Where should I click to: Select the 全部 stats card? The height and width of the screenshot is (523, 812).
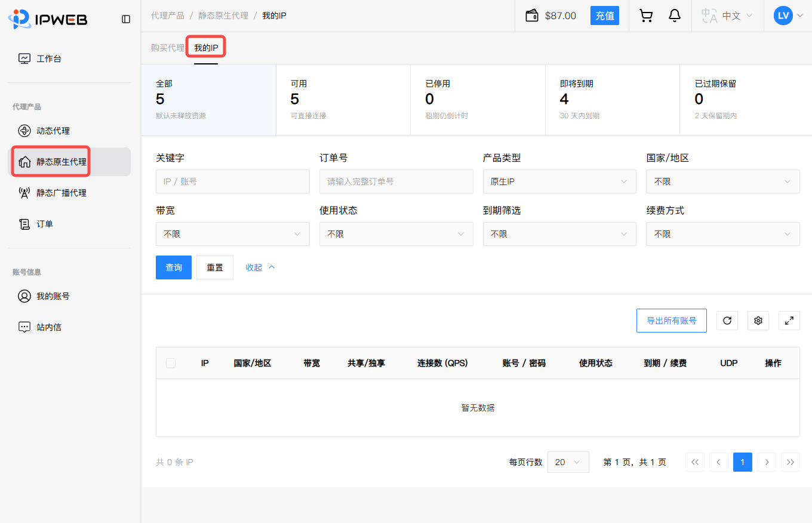(x=208, y=100)
